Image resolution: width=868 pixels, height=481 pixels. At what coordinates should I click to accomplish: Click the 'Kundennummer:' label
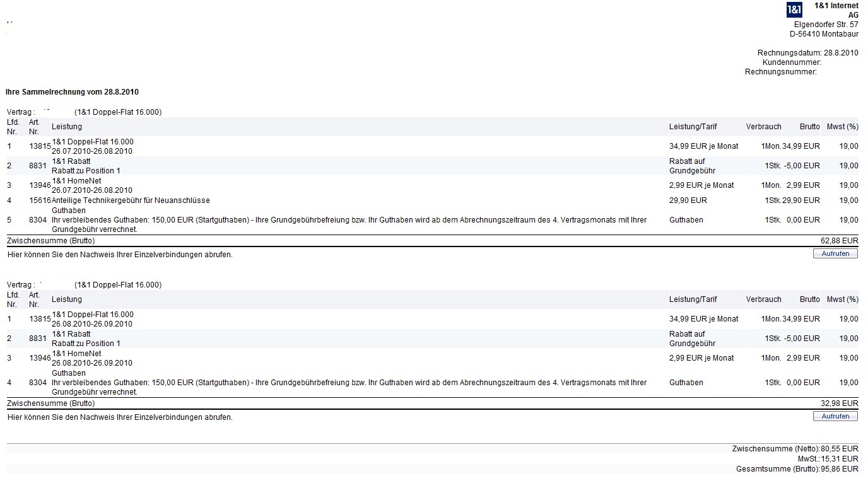coord(792,62)
